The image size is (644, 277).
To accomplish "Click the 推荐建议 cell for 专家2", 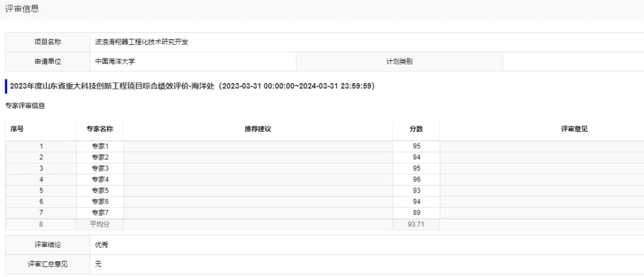I will coord(258,158).
